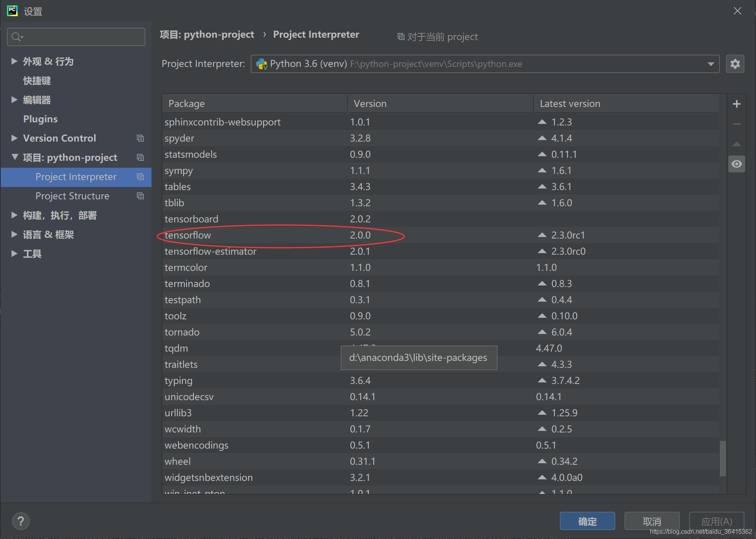
Task: Click the upgrade package arrow icon
Action: pyautogui.click(x=736, y=144)
